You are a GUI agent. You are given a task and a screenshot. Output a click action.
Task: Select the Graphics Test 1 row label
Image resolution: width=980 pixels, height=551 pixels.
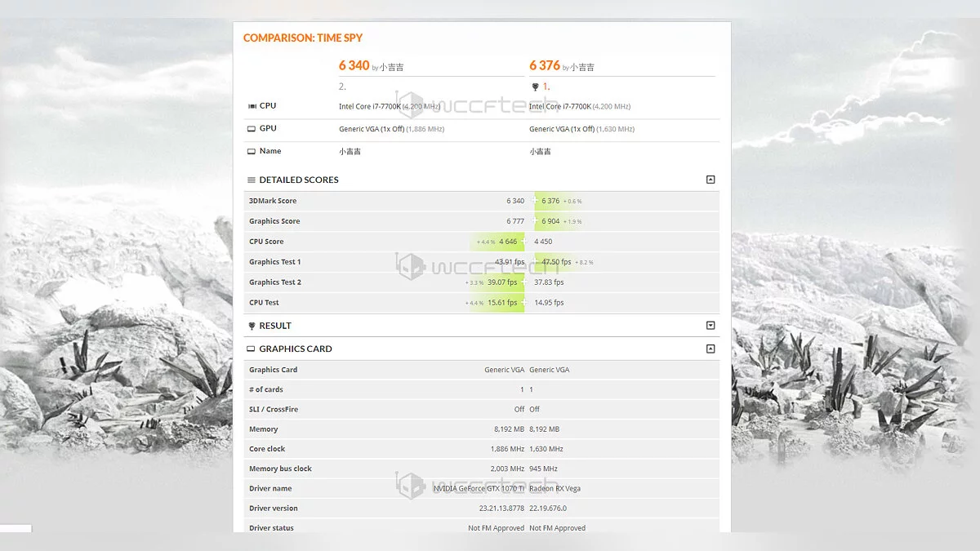pyautogui.click(x=275, y=262)
